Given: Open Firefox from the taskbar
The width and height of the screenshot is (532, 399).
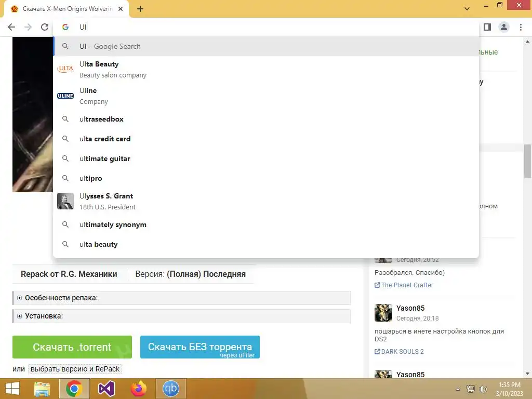Looking at the screenshot, I should (138, 389).
